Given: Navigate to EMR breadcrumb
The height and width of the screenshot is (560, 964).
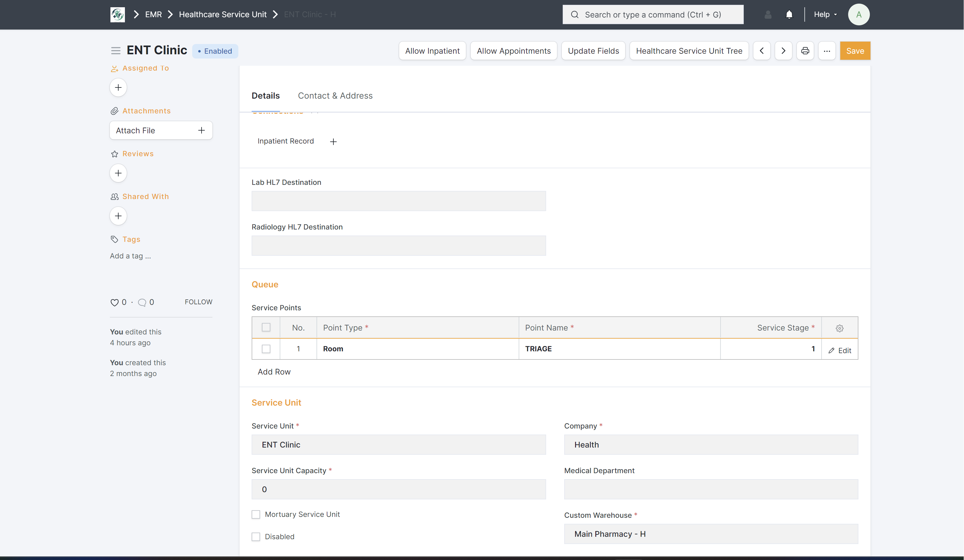Looking at the screenshot, I should pos(153,14).
